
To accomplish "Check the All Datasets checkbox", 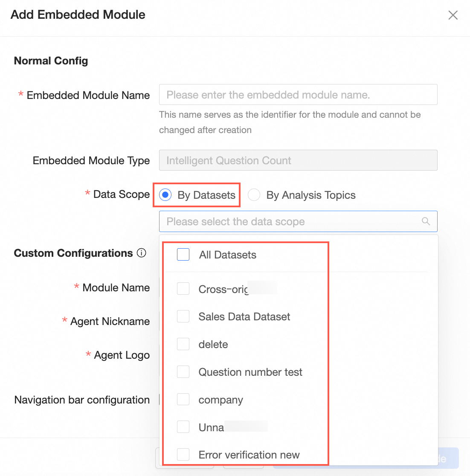I will [183, 254].
